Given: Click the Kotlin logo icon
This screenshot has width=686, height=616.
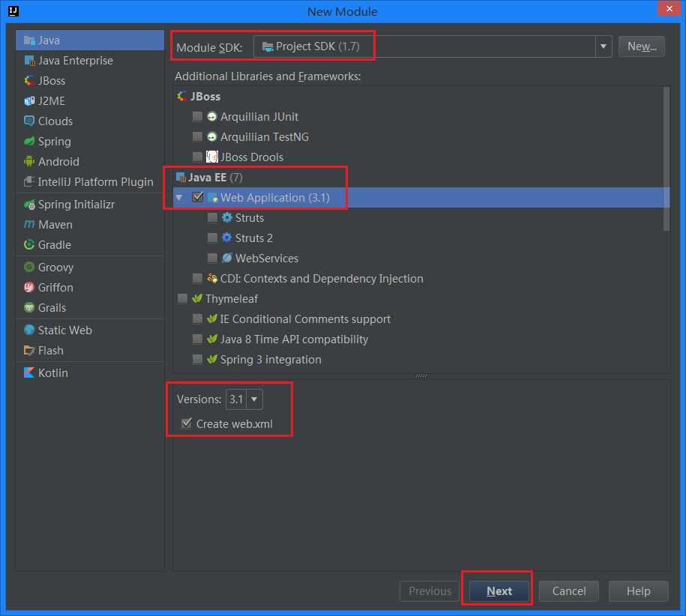Looking at the screenshot, I should (29, 373).
